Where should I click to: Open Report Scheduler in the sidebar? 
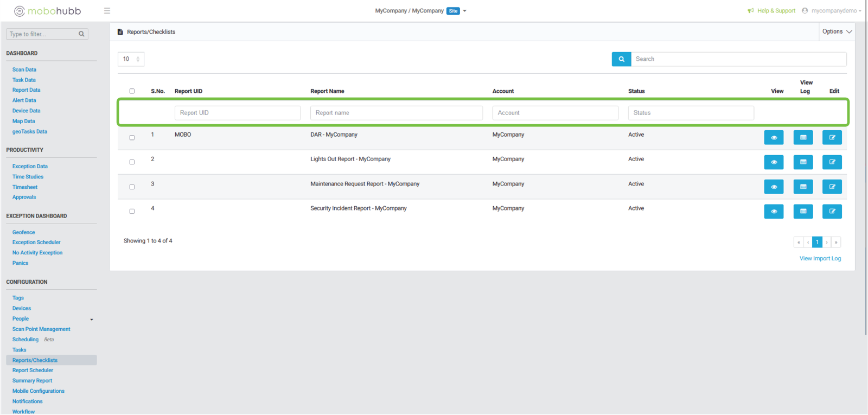point(33,371)
